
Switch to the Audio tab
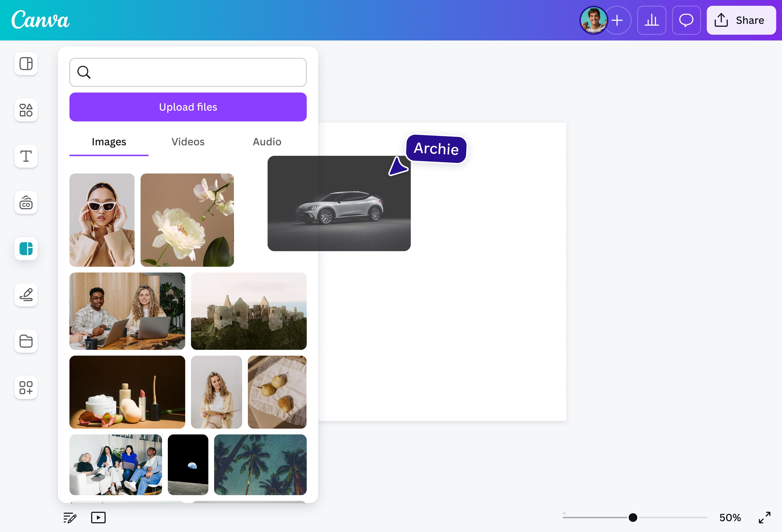267,142
